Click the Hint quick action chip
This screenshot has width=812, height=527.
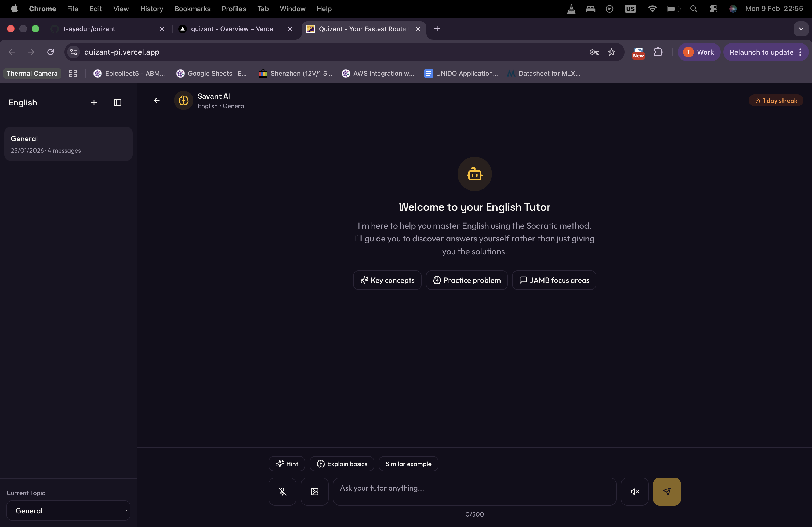click(287, 464)
